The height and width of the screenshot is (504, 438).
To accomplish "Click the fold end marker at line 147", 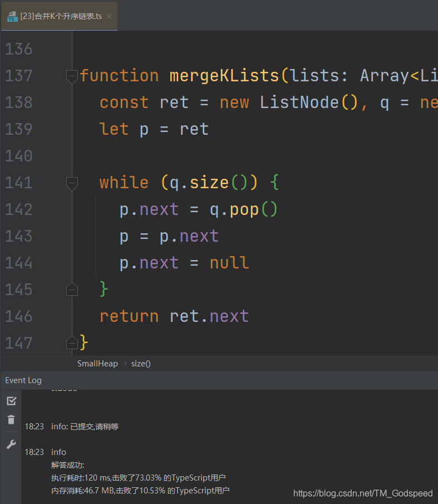I will 72,342.
